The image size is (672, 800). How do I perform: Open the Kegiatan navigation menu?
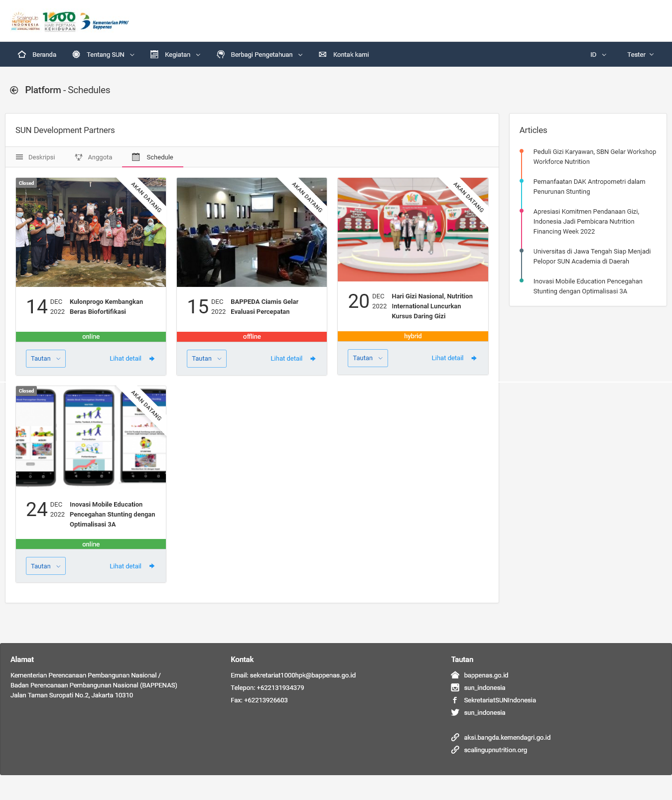click(175, 54)
